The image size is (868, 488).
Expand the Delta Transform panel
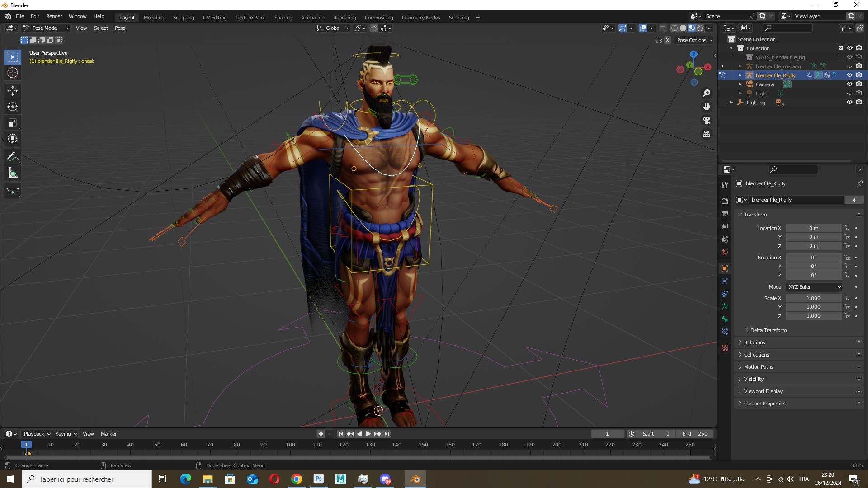768,330
